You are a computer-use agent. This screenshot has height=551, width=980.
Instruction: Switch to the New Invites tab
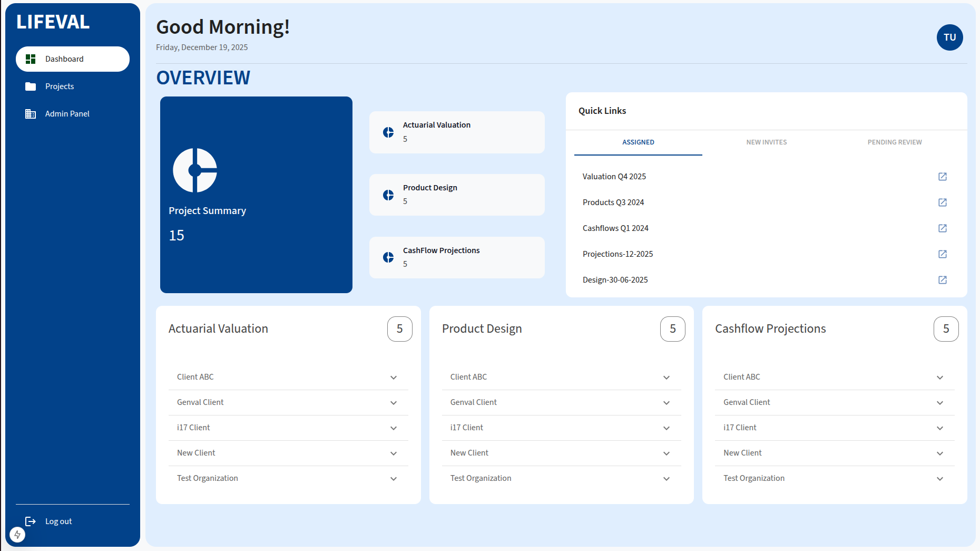pos(766,142)
